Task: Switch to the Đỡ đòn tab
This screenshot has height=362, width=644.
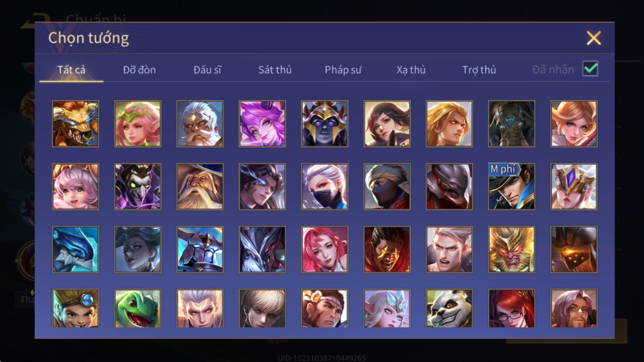Action: pos(139,70)
